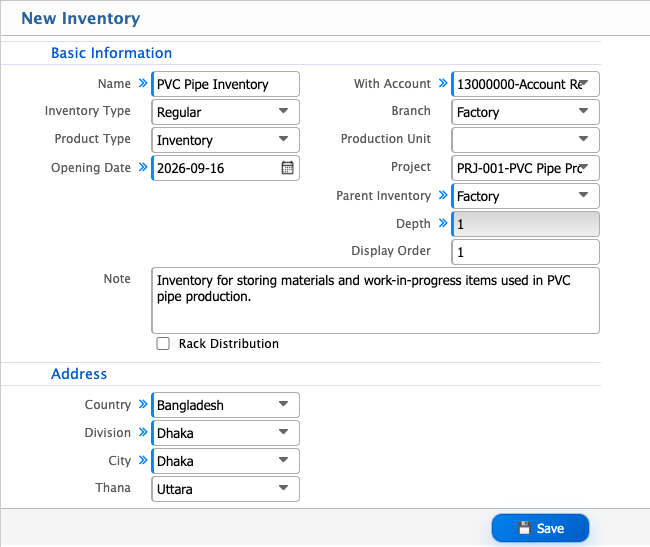Click the Display Order input field
Viewport: 650px width, 547px height.
pos(525,252)
